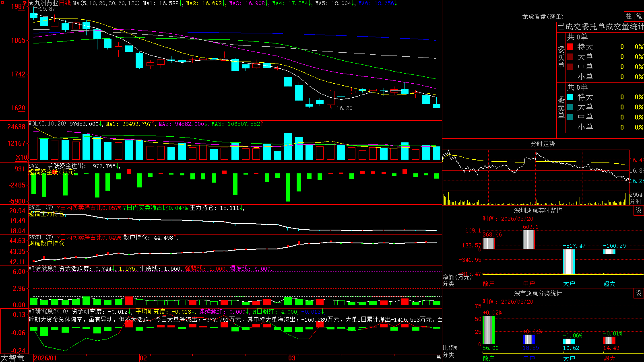Select the 龙虎看盘(逐单) panel title

[543, 16]
